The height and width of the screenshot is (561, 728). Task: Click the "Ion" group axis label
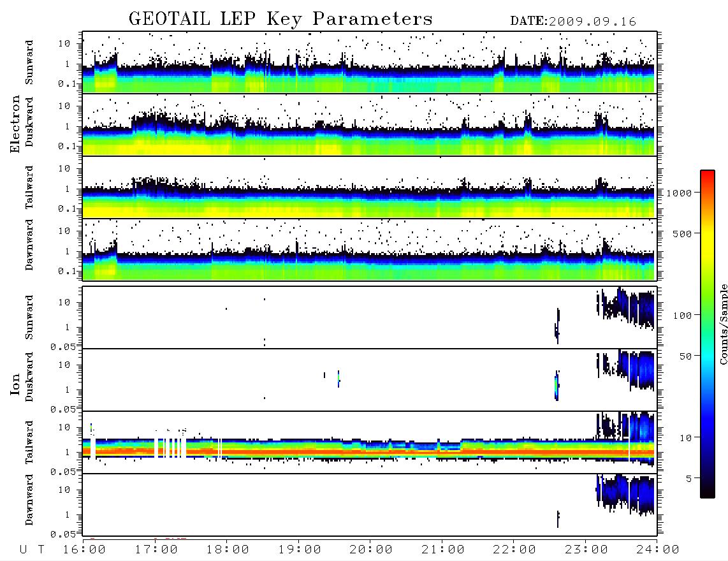tap(15, 384)
